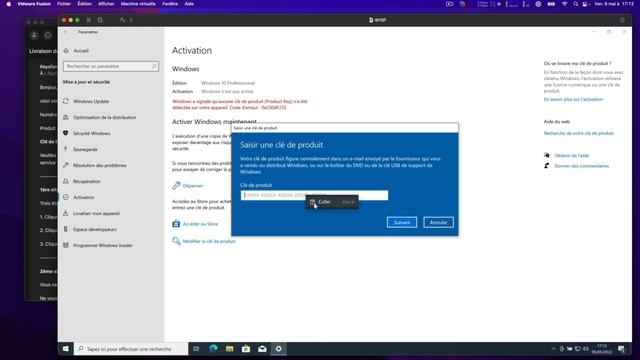Click the Annuler button
The height and width of the screenshot is (360, 640).
coord(438,222)
